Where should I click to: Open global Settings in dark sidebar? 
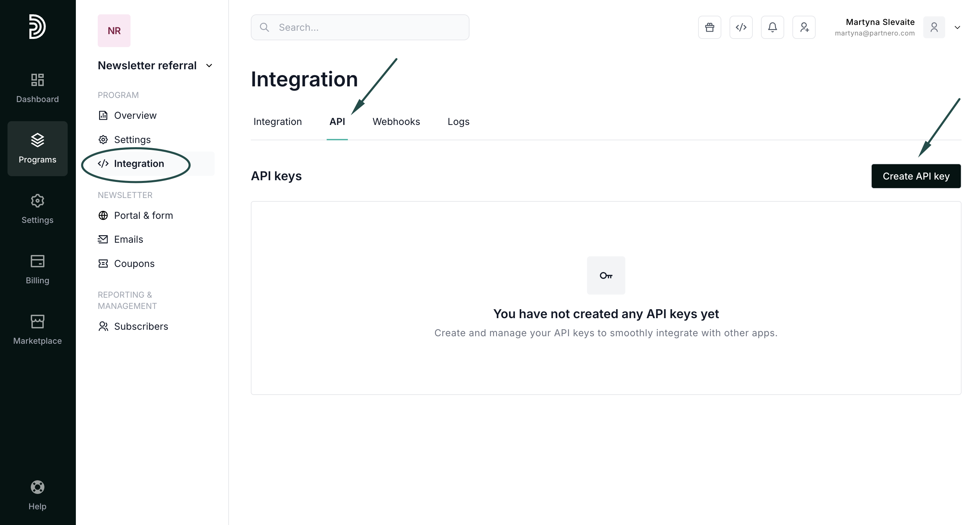pos(37,209)
